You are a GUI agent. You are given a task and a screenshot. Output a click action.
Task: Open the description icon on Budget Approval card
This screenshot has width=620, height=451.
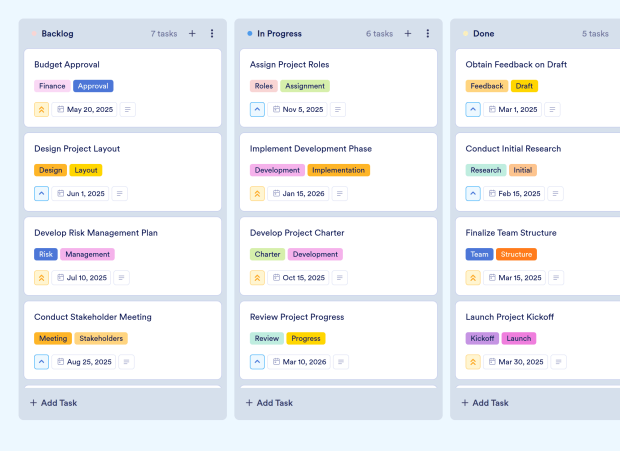point(128,109)
